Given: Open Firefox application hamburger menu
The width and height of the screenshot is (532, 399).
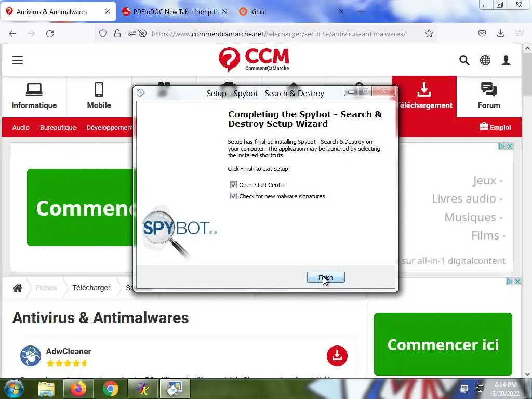Looking at the screenshot, I should (519, 34).
